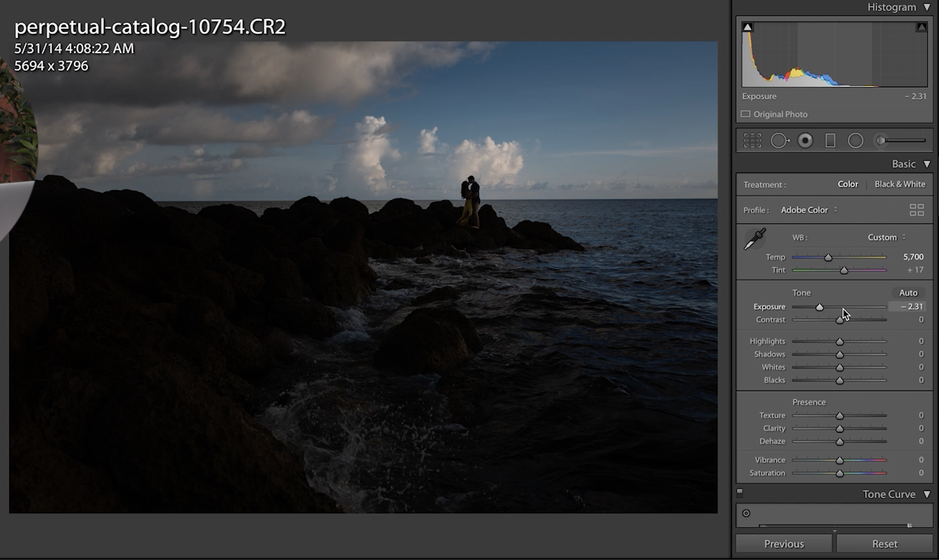Click the Exposure slider handle

(x=819, y=307)
